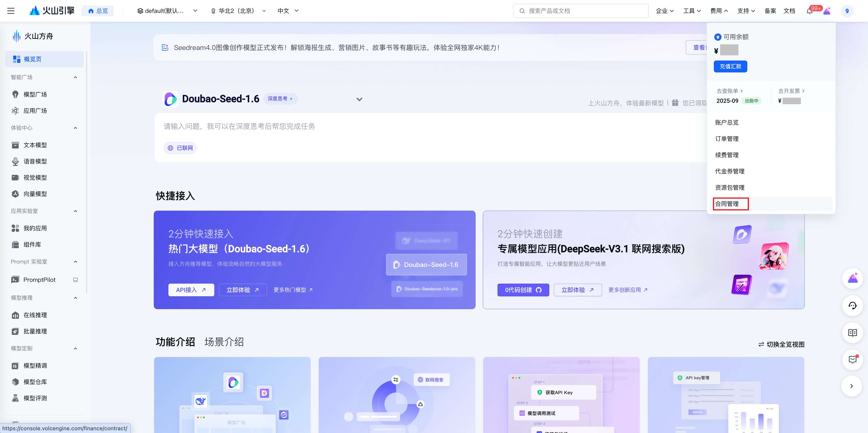Open the 代金券管理 menu entry

(729, 171)
